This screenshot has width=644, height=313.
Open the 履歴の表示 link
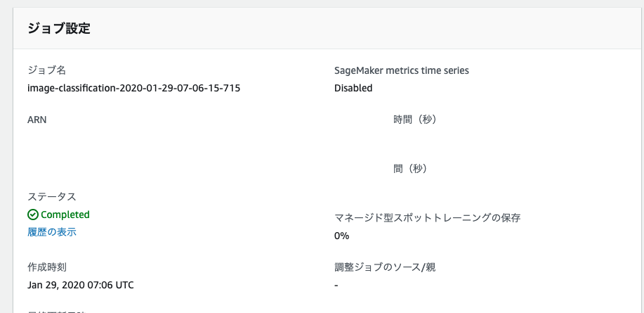[x=52, y=232]
